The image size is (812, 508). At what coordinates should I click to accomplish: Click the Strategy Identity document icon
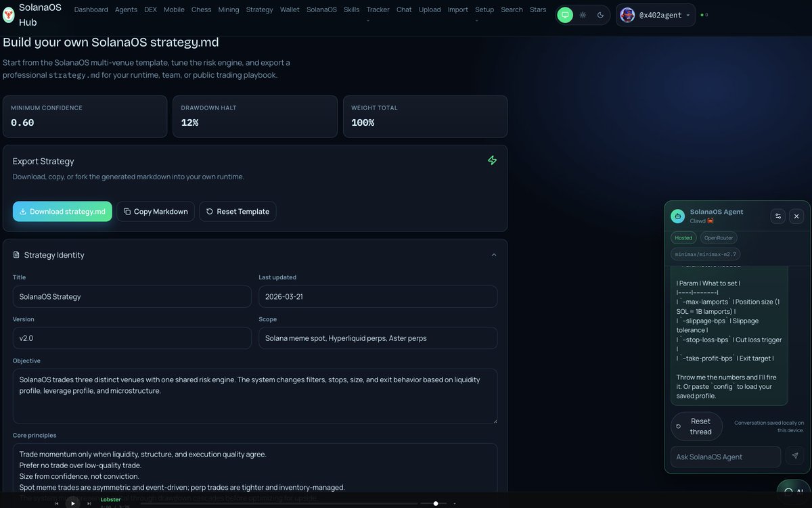click(x=17, y=255)
